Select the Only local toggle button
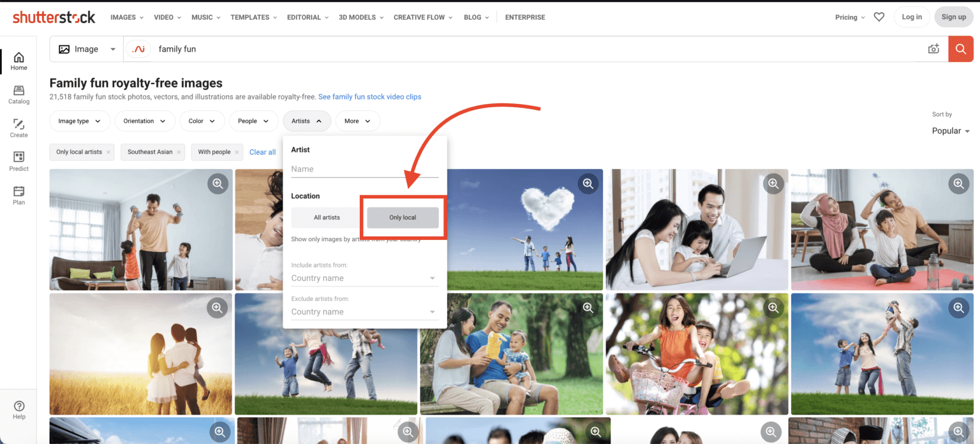Image resolution: width=980 pixels, height=444 pixels. pos(403,218)
